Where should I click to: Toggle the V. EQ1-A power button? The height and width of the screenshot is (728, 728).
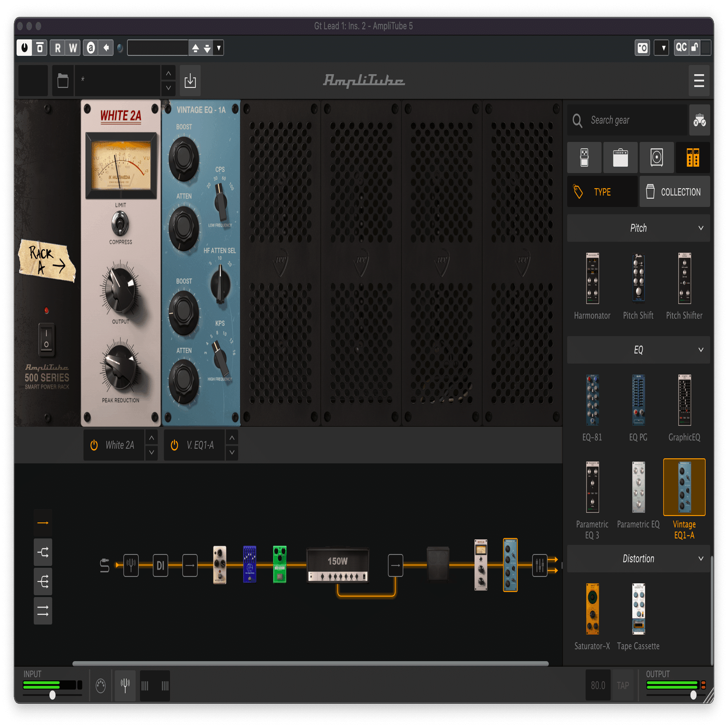(174, 445)
